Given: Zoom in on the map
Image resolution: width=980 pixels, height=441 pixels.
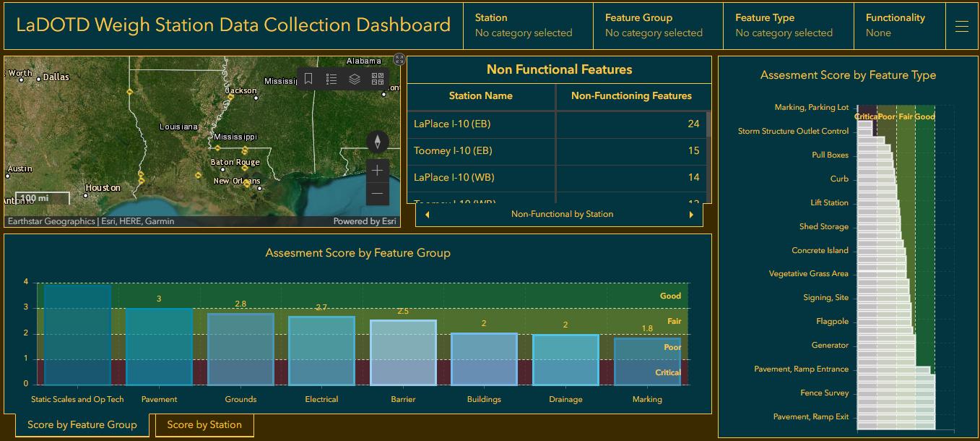Looking at the screenshot, I should (x=378, y=171).
